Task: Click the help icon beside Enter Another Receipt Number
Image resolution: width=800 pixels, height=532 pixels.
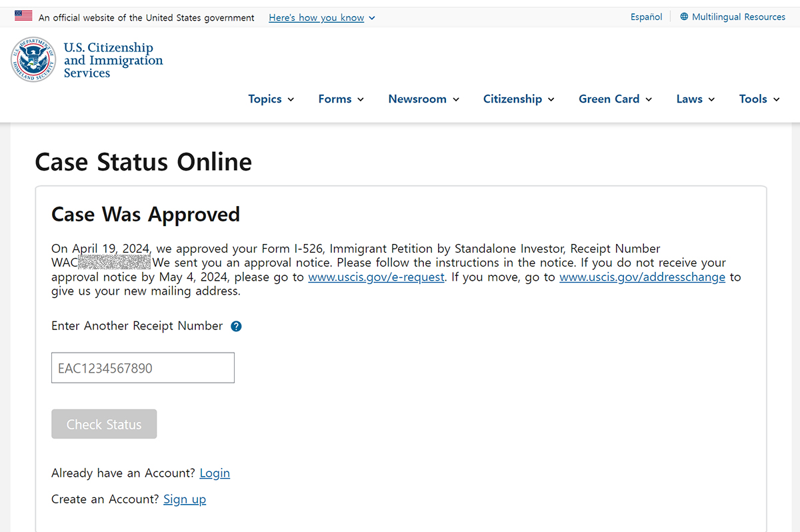Action: tap(236, 326)
